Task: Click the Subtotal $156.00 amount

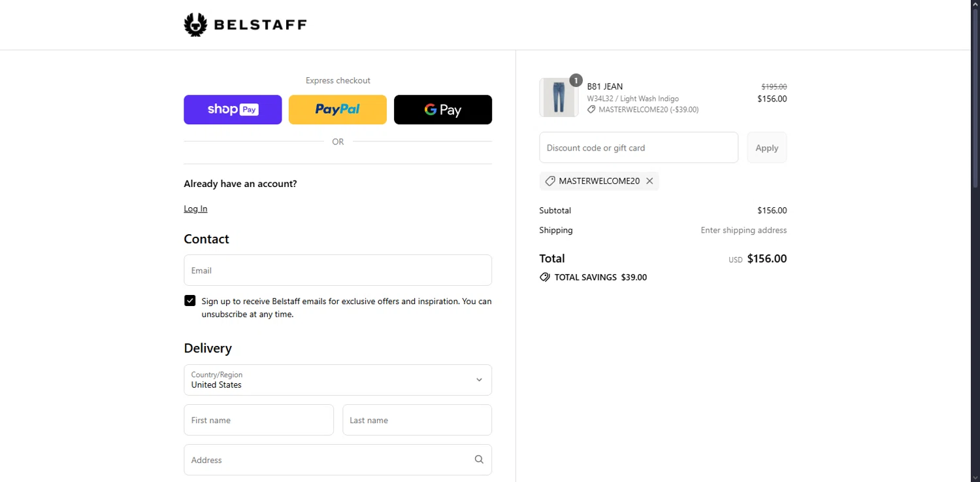Action: [772, 211]
